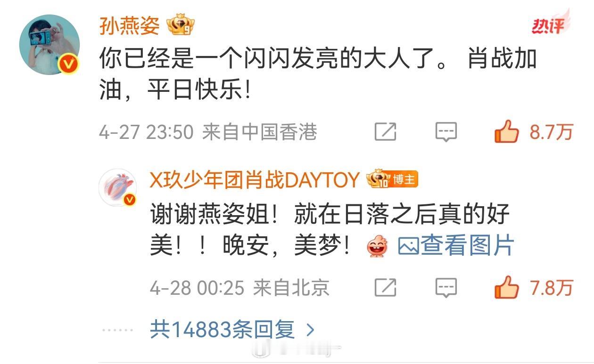Tap the chevron after 共14883条回复

[x=310, y=330]
